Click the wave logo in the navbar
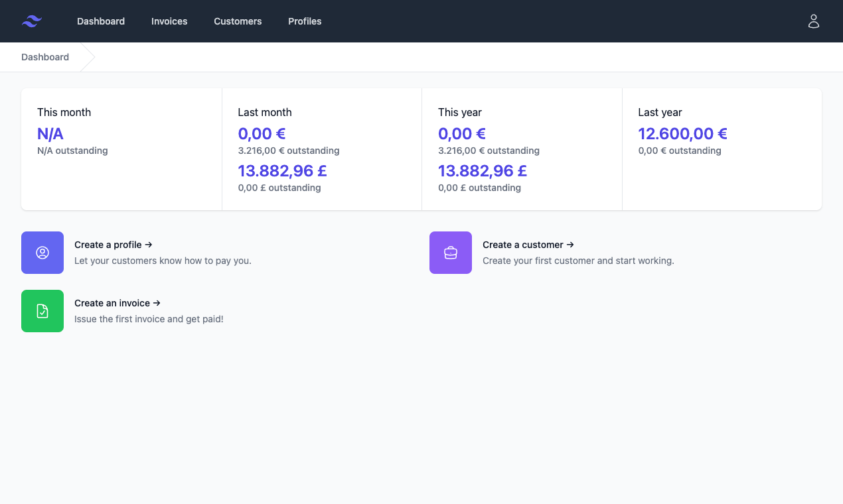Viewport: 843px width, 504px height. point(32,21)
